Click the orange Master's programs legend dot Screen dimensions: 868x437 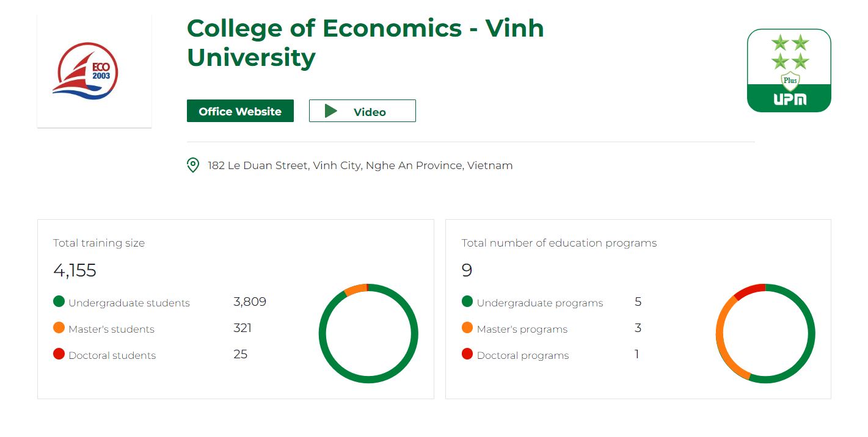tap(467, 328)
